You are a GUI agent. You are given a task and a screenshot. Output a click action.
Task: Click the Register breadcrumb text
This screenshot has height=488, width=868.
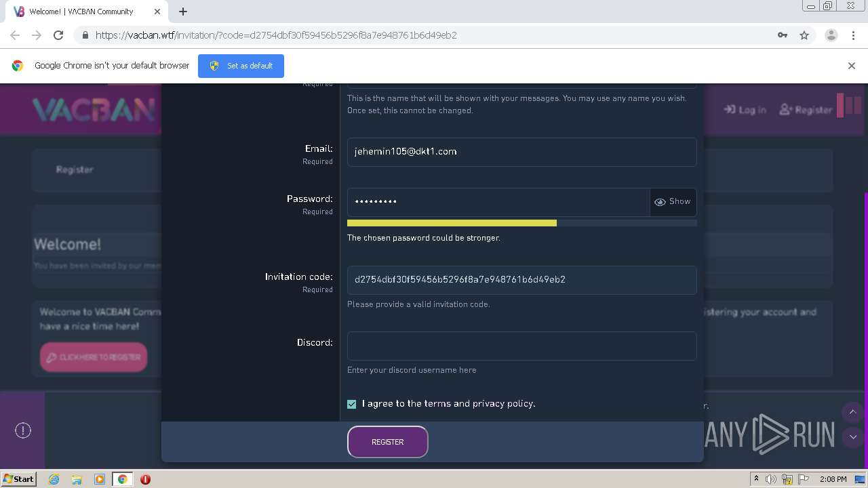pos(75,169)
